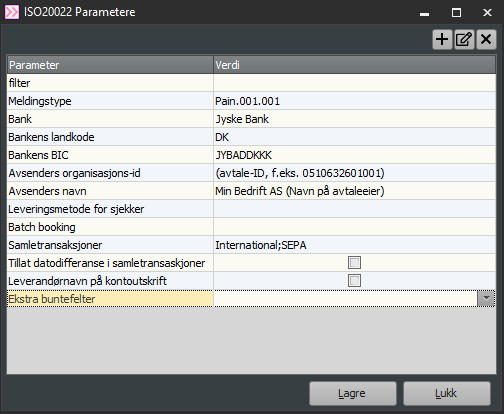
Task: Click the plus icon to add parameter
Action: click(x=442, y=39)
